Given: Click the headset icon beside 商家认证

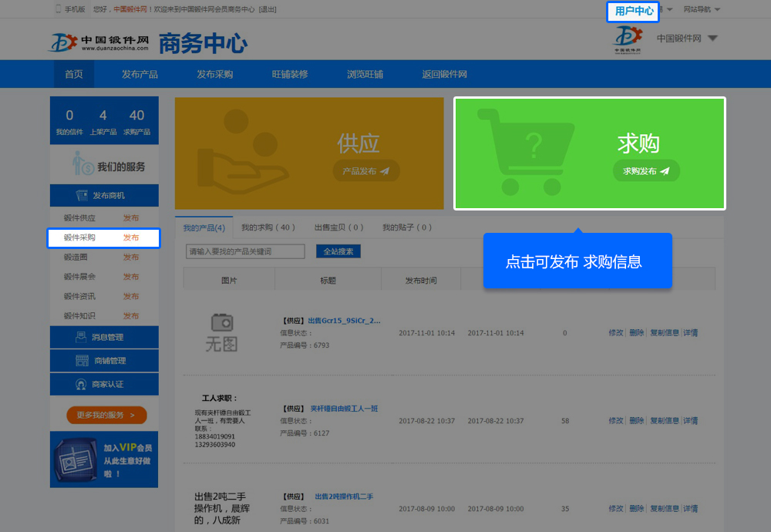Looking at the screenshot, I should coord(82,384).
